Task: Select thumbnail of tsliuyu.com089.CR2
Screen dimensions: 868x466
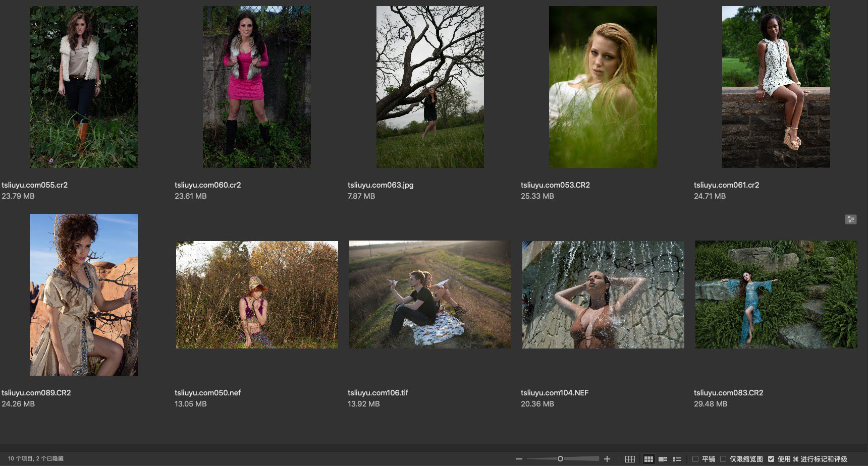Action: point(84,295)
